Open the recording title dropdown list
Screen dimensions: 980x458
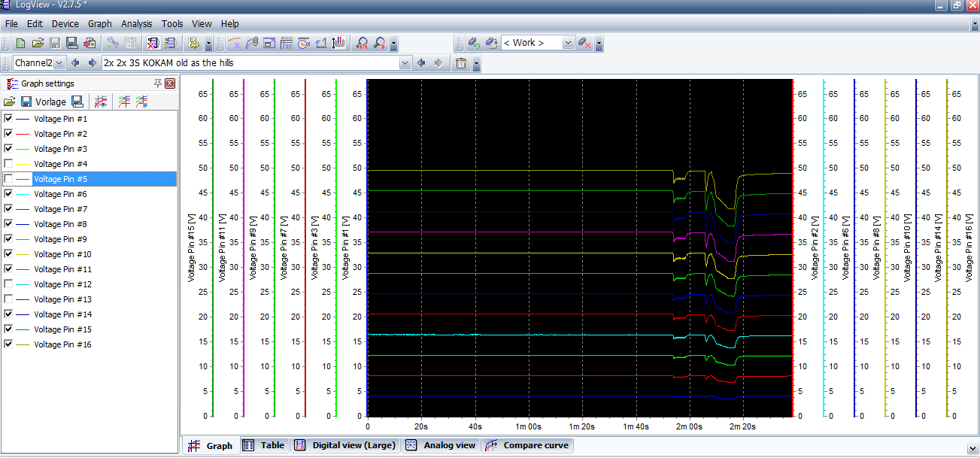(x=406, y=63)
